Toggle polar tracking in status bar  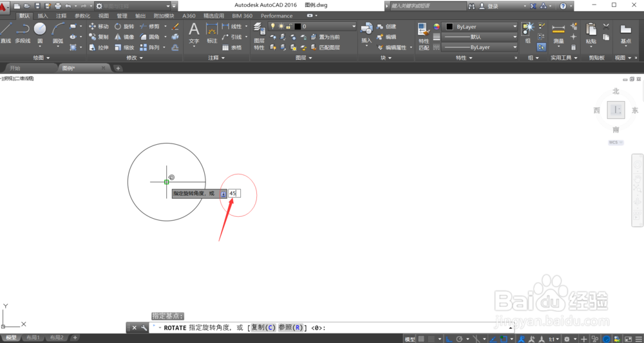[460, 339]
